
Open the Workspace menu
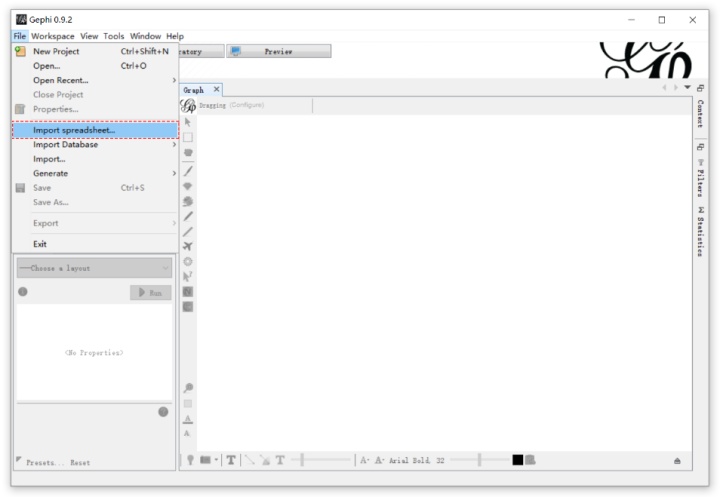pyautogui.click(x=53, y=36)
